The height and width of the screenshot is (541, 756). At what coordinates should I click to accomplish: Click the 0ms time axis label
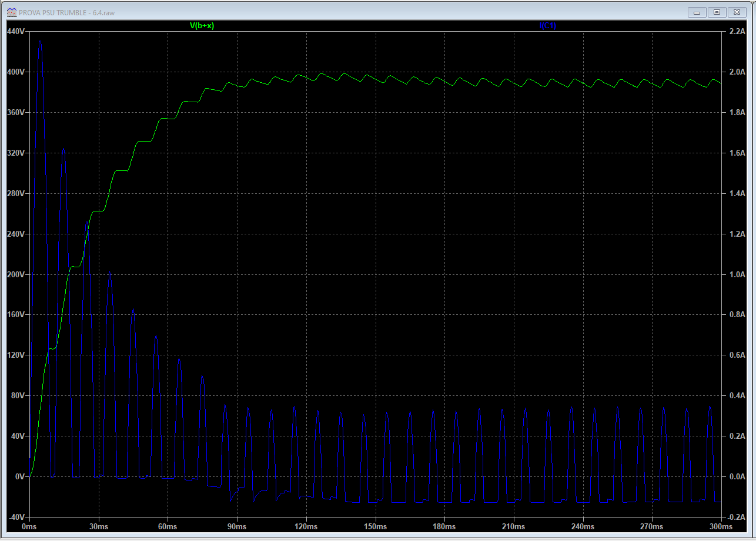point(29,526)
